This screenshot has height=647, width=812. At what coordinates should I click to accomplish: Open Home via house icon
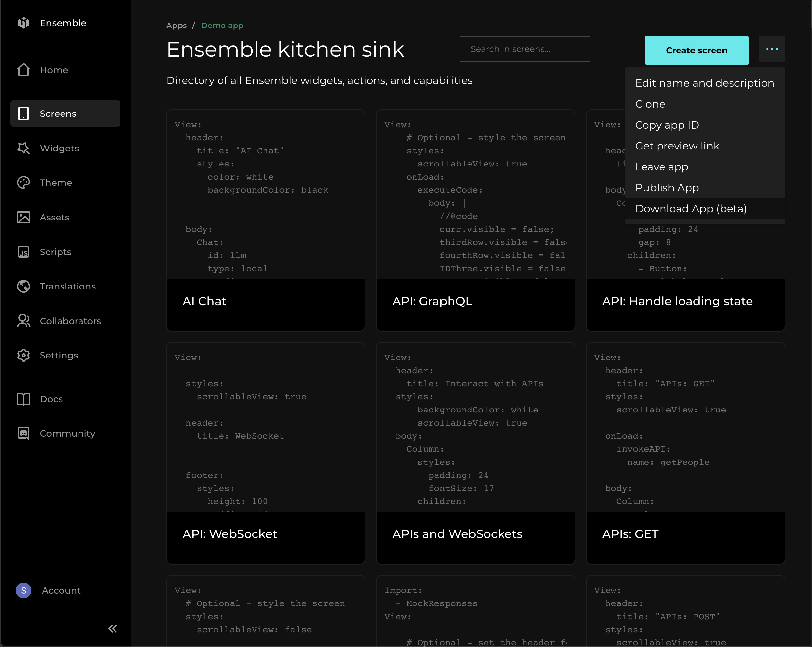tap(23, 70)
